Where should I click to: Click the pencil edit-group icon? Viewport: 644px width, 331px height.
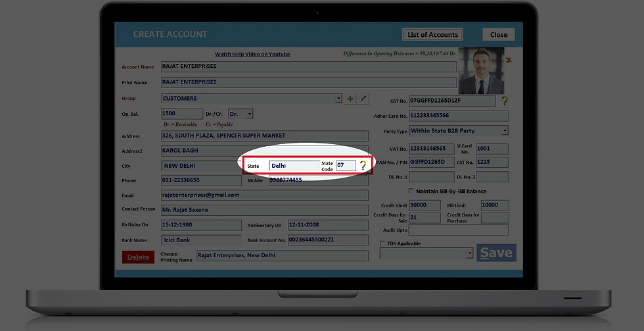coord(363,99)
